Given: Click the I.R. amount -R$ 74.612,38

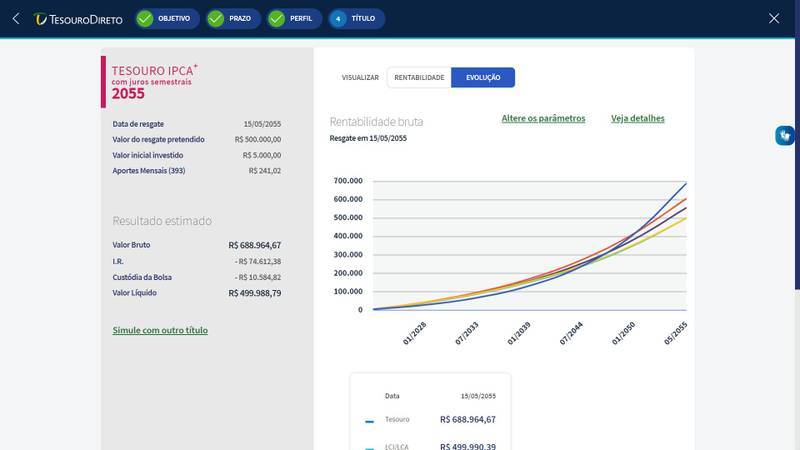Looking at the screenshot, I should point(258,261).
